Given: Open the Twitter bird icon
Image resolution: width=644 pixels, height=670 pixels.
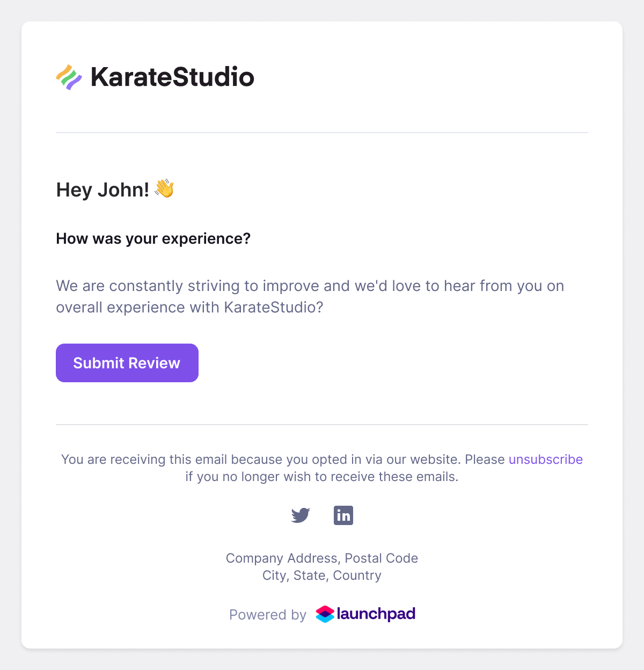Looking at the screenshot, I should pyautogui.click(x=301, y=515).
